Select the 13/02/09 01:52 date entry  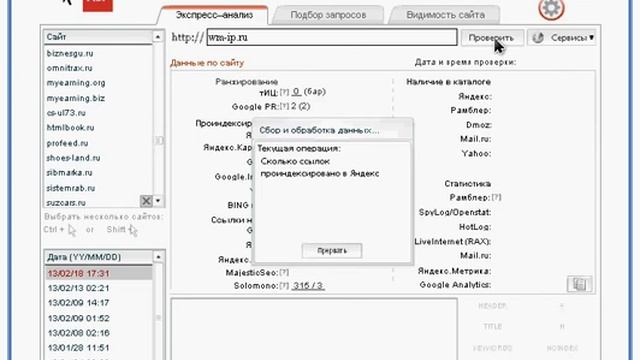tap(78, 318)
